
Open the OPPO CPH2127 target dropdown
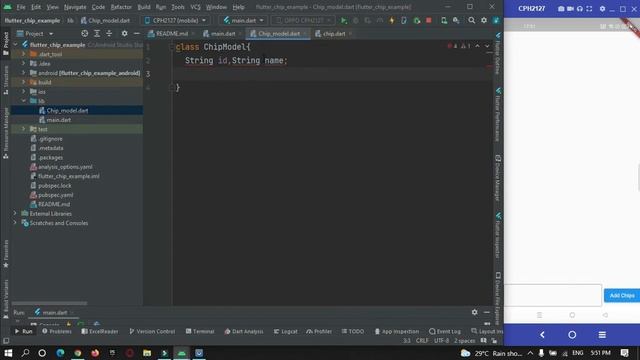click(303, 20)
